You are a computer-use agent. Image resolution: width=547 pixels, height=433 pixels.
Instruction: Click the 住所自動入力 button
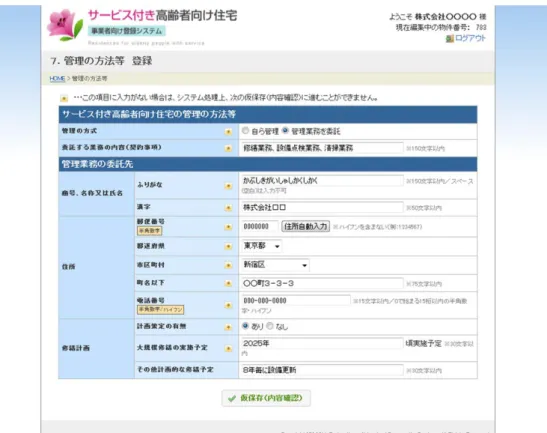click(306, 226)
